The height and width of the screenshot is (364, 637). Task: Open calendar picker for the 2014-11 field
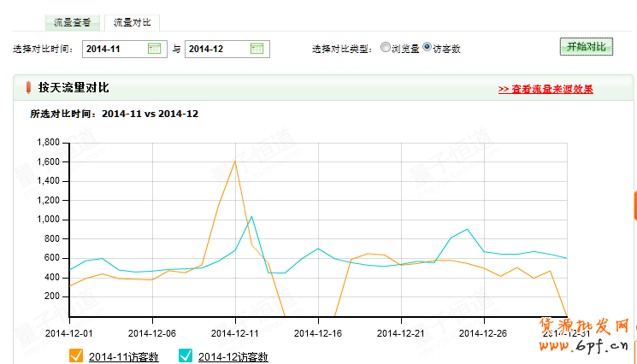pos(154,49)
